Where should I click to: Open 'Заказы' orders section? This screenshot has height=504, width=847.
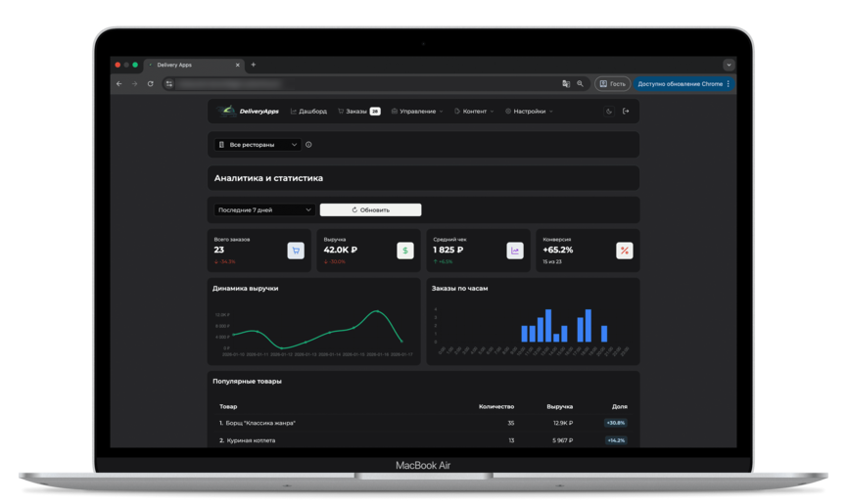[353, 112]
